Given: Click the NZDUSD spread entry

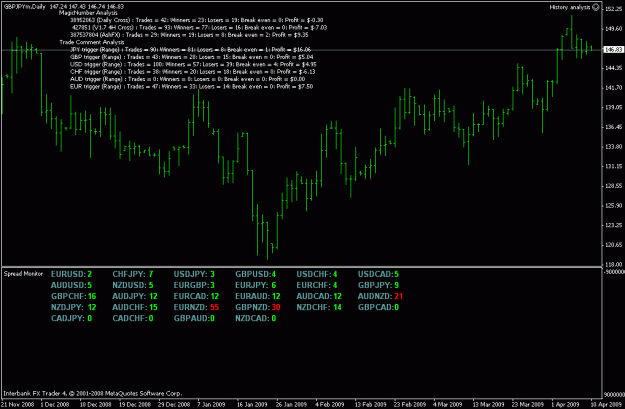Looking at the screenshot, I should [x=133, y=285].
